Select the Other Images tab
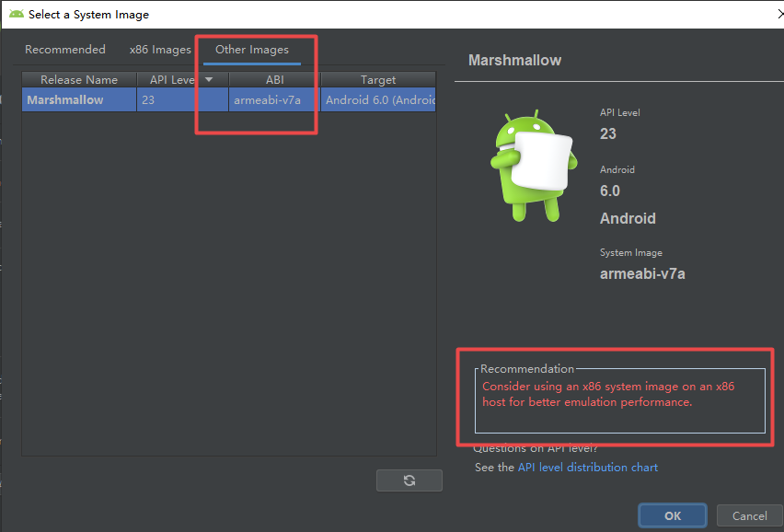This screenshot has height=532, width=784. (x=252, y=50)
